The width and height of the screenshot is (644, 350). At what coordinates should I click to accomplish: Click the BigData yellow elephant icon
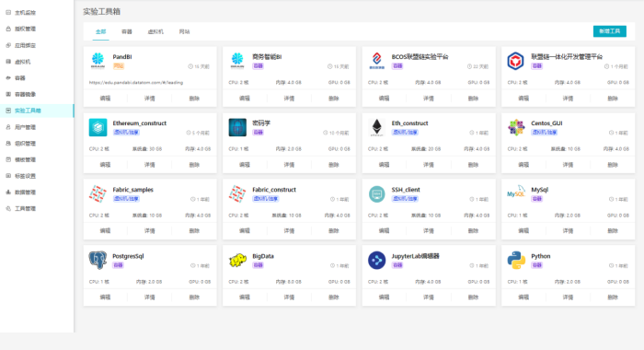point(237,261)
